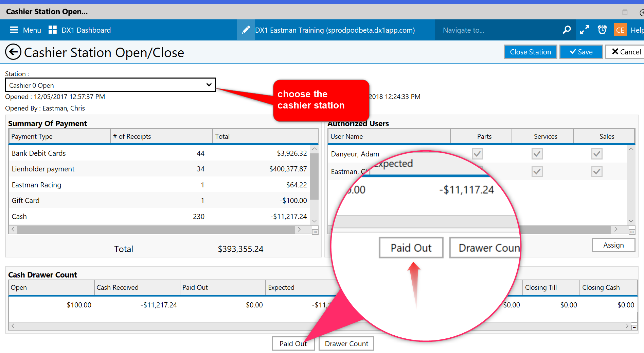644x353 pixels.
Task: Click the Open column header in drawer count
Action: tap(51, 287)
